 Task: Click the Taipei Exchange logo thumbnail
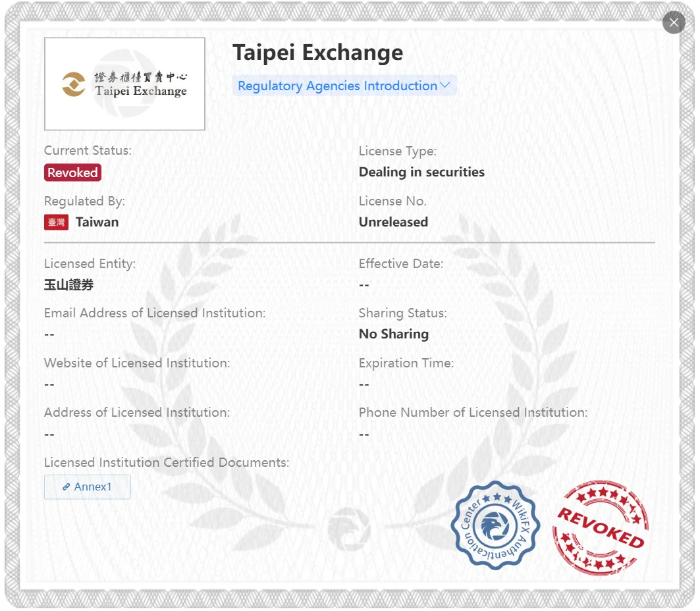(124, 84)
